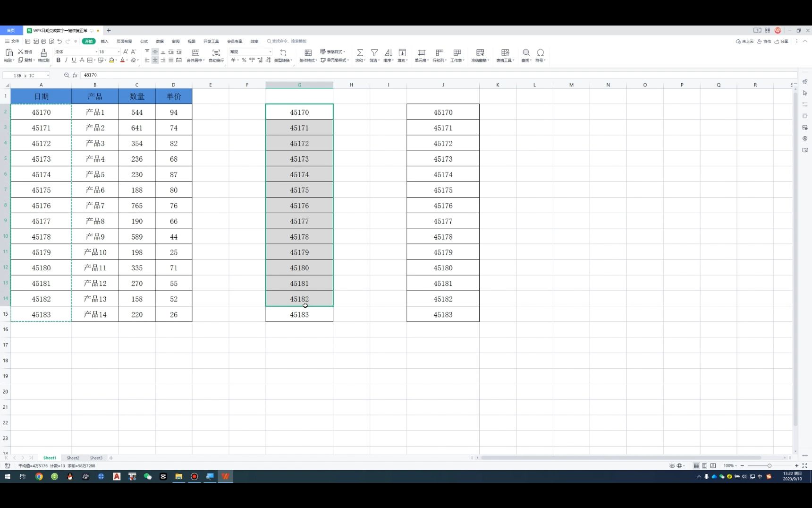The width and height of the screenshot is (812, 508).
Task: Adjust the zoom slider handle
Action: tap(769, 465)
